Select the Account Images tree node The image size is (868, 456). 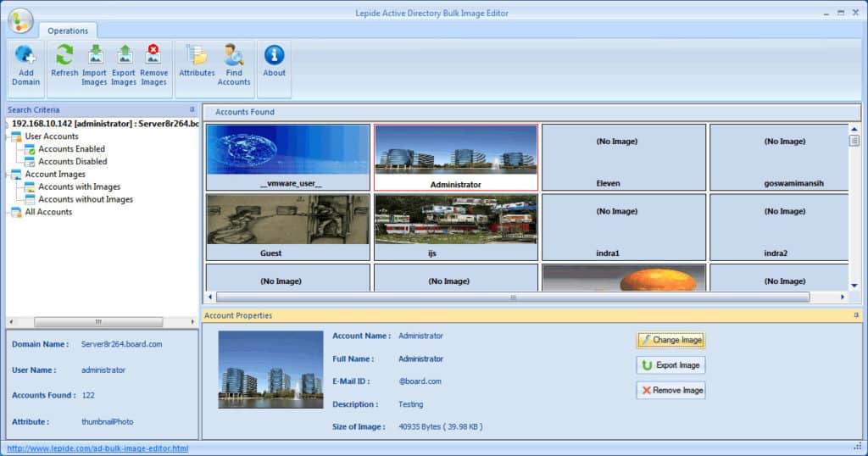[x=55, y=175]
